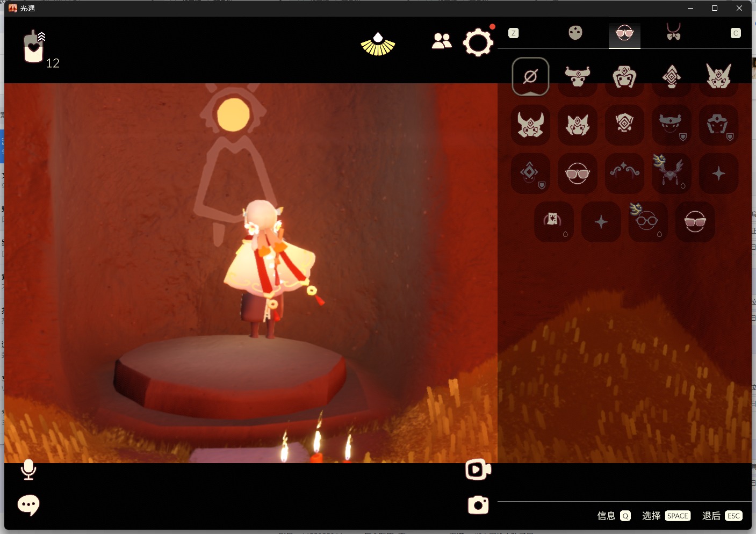
Task: Click the 退后 ESC back button
Action: (722, 516)
